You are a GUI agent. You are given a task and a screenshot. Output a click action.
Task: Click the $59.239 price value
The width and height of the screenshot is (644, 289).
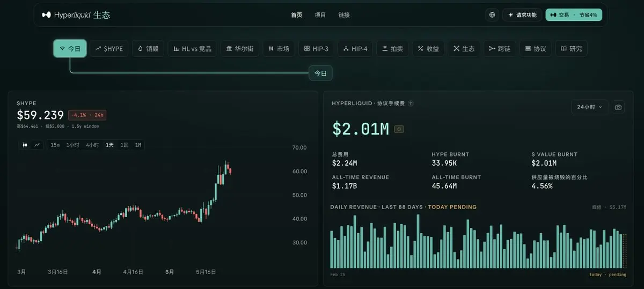click(40, 115)
